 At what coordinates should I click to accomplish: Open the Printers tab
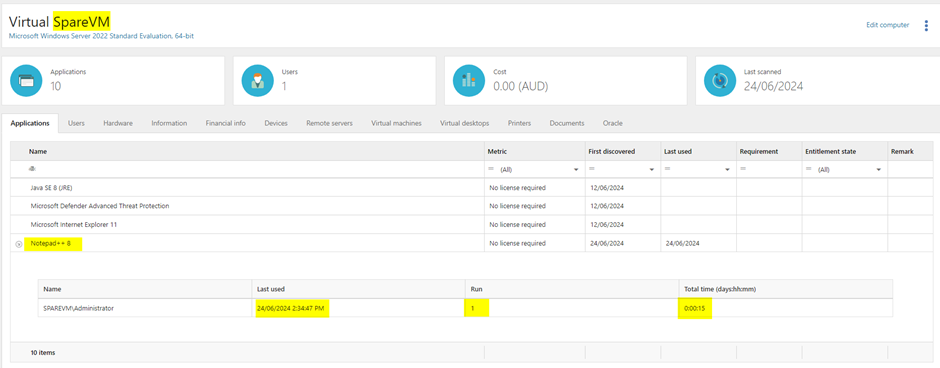[x=519, y=123]
